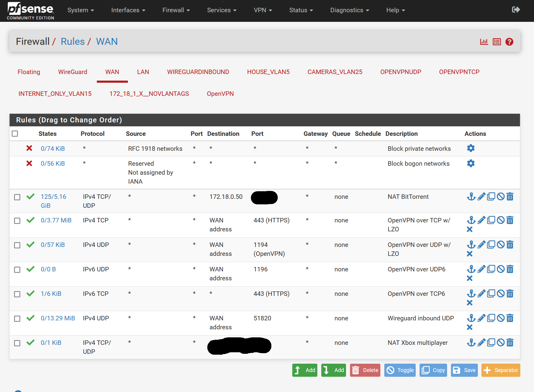Toggle the select-all rules checkbox in header
The image size is (534, 392).
click(x=15, y=134)
